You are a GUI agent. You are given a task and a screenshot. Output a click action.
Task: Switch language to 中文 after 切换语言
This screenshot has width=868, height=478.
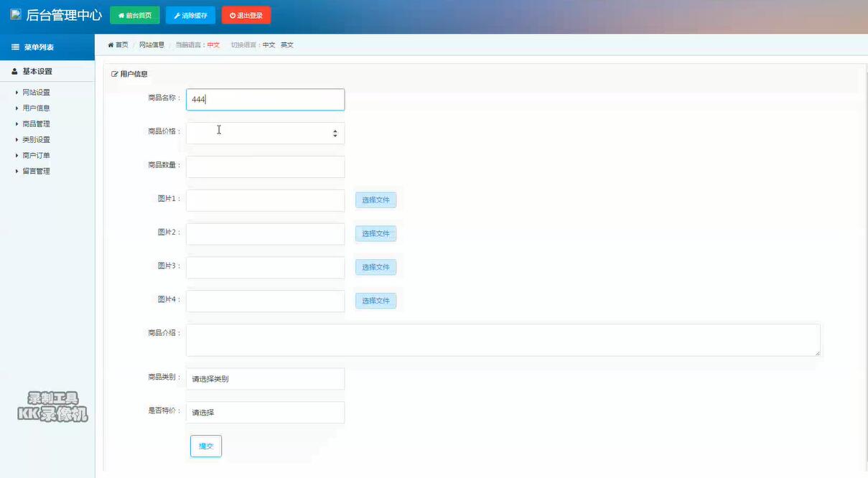coord(269,45)
